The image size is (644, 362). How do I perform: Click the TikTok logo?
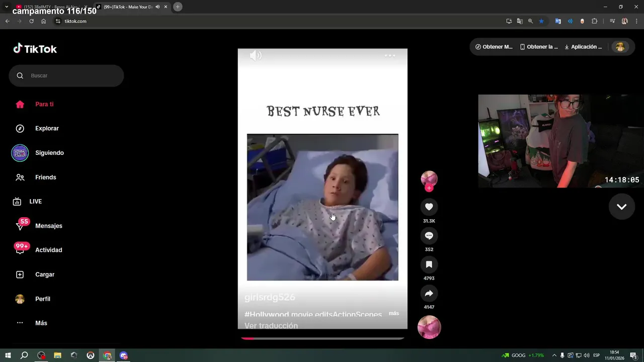[x=35, y=49]
